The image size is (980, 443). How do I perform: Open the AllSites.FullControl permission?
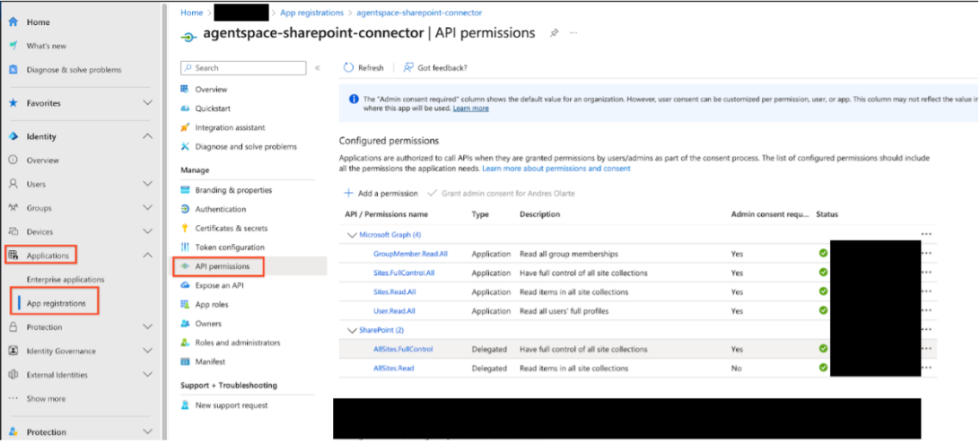pyautogui.click(x=402, y=349)
